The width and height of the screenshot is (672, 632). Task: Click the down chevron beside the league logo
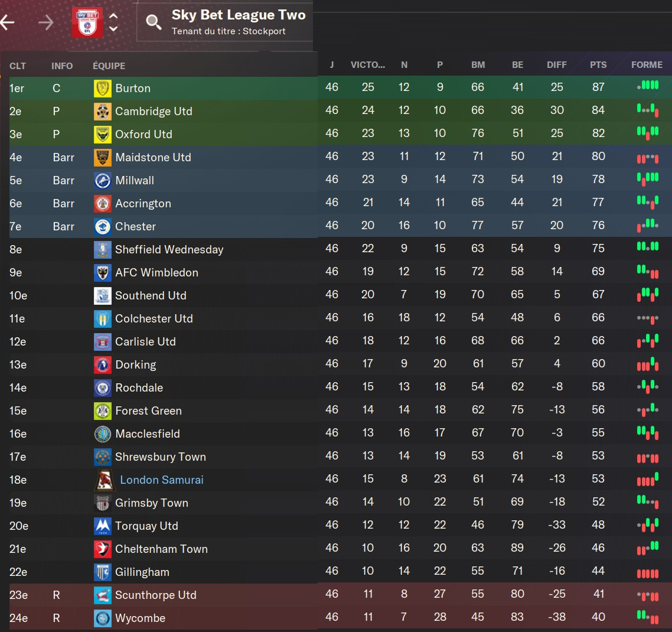point(113,28)
